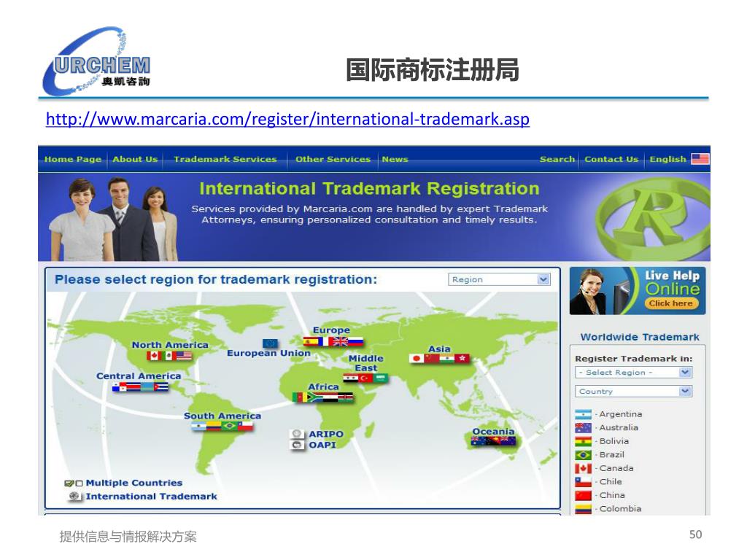
Task: Click the Chile flag icon
Action: (x=583, y=482)
